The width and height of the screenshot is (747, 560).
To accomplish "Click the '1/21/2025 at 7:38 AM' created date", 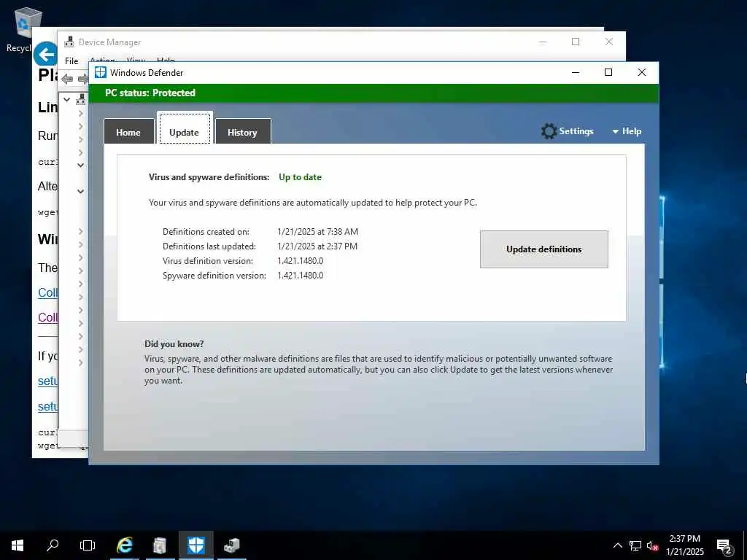I will (318, 232).
